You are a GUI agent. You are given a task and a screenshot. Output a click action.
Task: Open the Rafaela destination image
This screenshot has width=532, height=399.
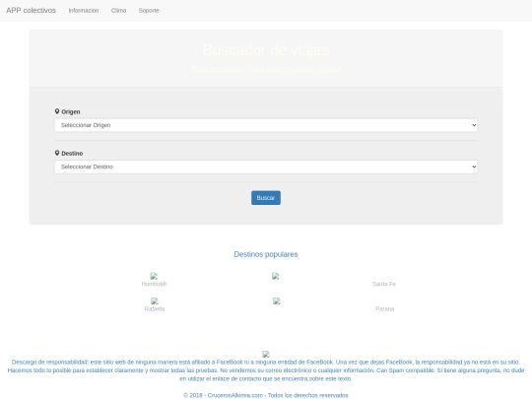[x=155, y=300]
